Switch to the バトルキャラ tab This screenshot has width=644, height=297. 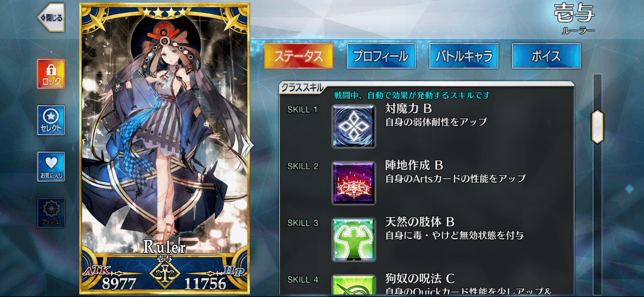tap(463, 56)
